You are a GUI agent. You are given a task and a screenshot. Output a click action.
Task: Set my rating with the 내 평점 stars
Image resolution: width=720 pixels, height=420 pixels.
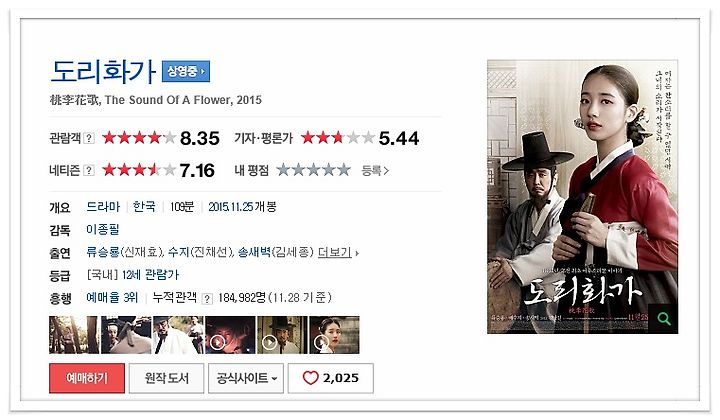(314, 170)
